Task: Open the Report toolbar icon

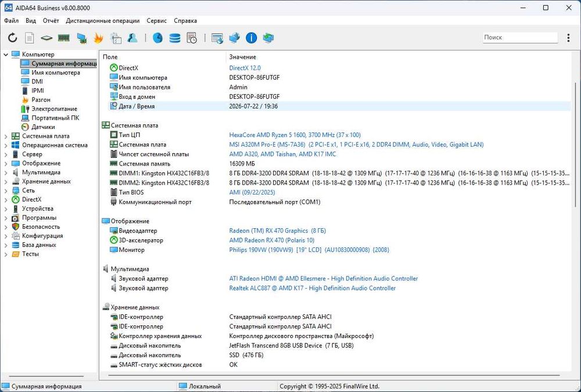Action: click(30, 38)
